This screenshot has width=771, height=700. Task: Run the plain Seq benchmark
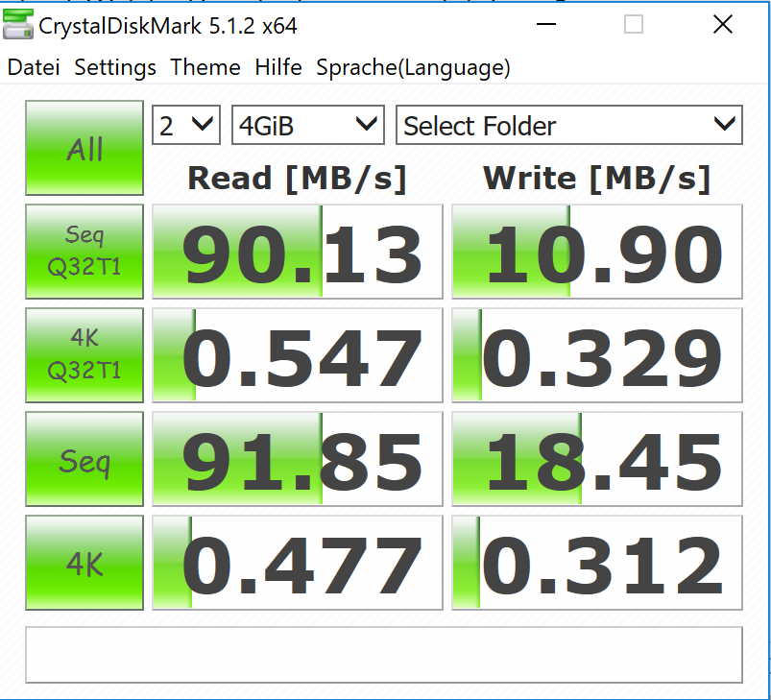pos(84,459)
